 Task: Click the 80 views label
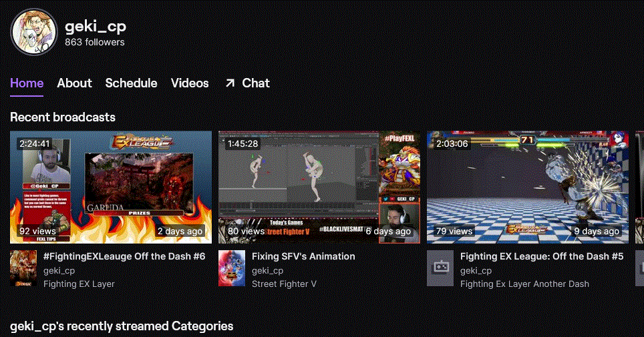tap(246, 231)
